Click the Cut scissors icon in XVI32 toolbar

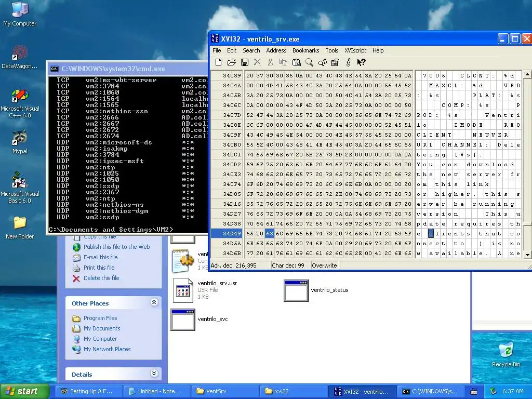click(x=270, y=62)
